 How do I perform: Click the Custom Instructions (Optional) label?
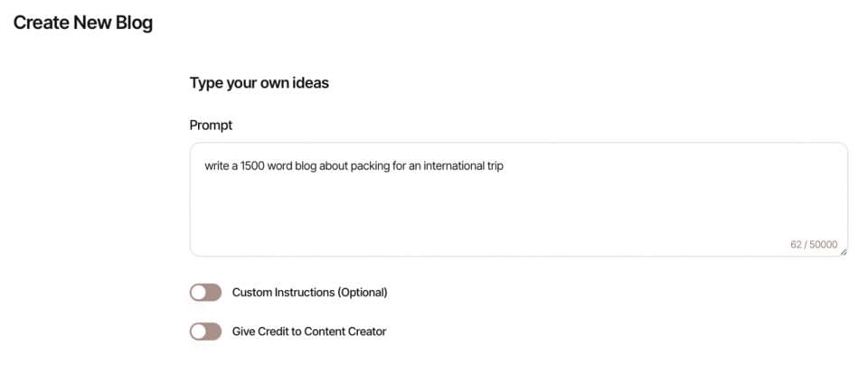point(309,293)
